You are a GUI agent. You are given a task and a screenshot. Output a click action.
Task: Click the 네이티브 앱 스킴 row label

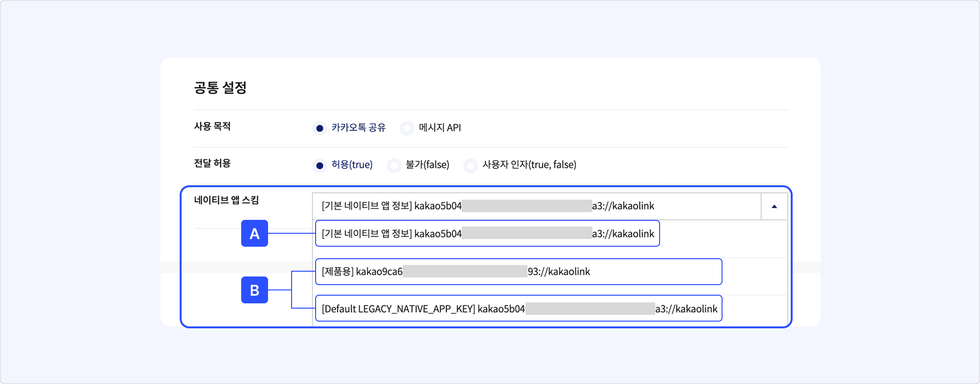226,200
